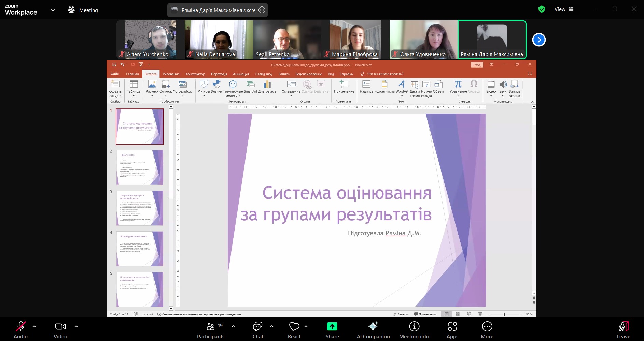This screenshot has width=644, height=341.
Task: Start video with the Zoom Video button
Action: click(60, 330)
